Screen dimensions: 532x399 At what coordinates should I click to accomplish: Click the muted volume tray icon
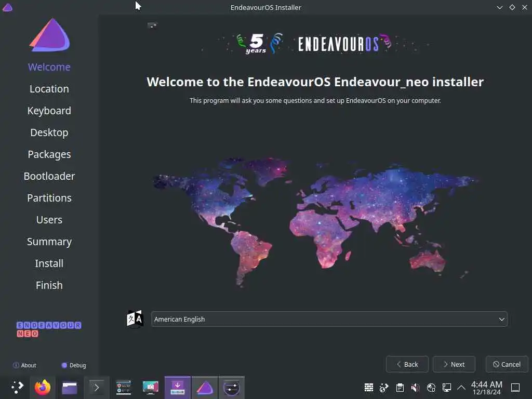[415, 388]
